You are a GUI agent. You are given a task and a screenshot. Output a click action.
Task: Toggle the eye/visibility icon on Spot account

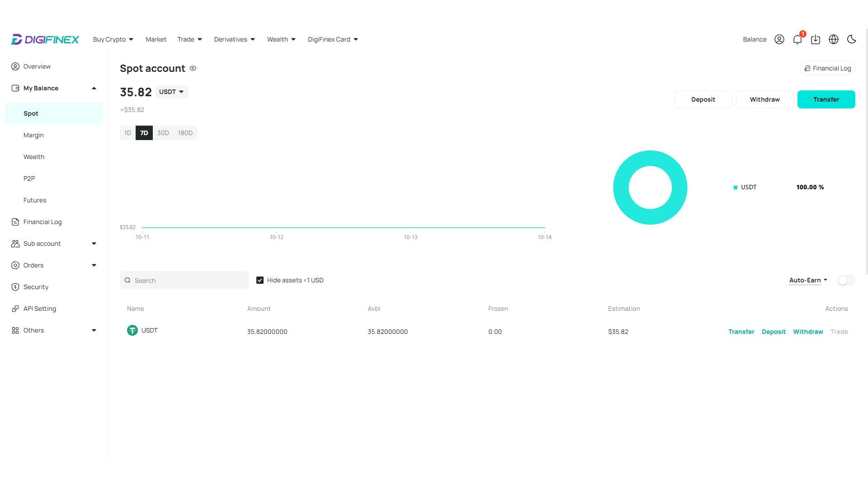pyautogui.click(x=193, y=68)
